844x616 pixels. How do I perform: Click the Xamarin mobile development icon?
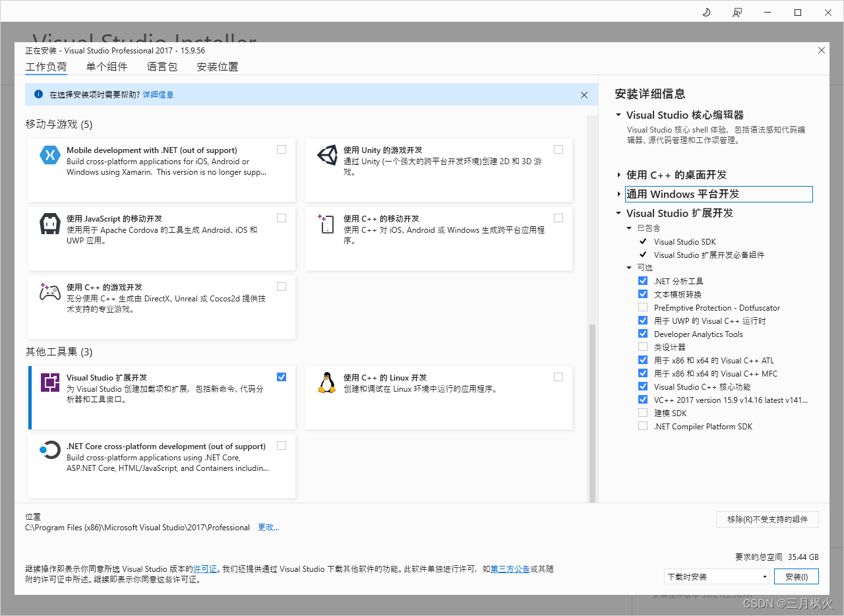click(50, 155)
